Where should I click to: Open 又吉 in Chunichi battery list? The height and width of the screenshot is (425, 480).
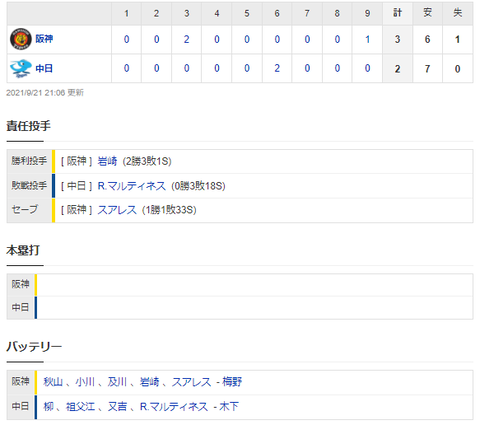point(117,406)
